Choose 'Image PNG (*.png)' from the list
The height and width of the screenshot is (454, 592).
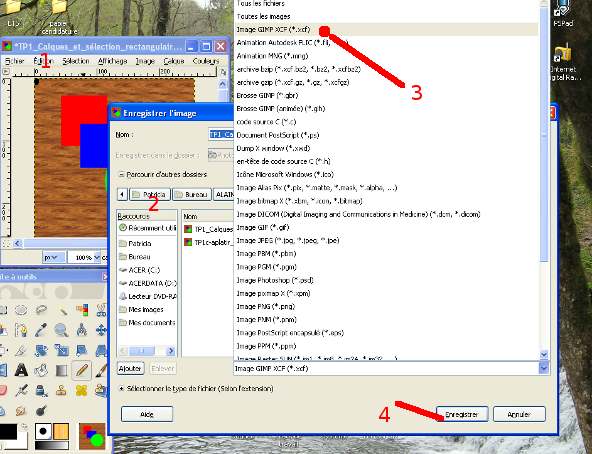coord(265,306)
